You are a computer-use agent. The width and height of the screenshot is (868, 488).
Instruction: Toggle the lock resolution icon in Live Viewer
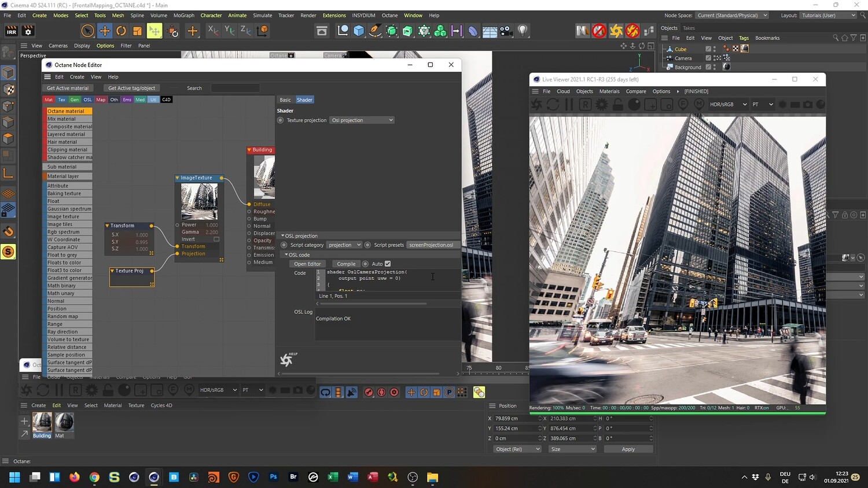coord(618,105)
